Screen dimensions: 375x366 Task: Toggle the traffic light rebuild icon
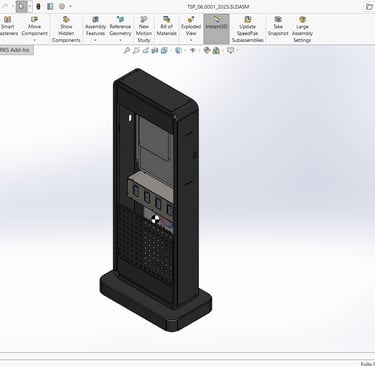(x=38, y=6)
